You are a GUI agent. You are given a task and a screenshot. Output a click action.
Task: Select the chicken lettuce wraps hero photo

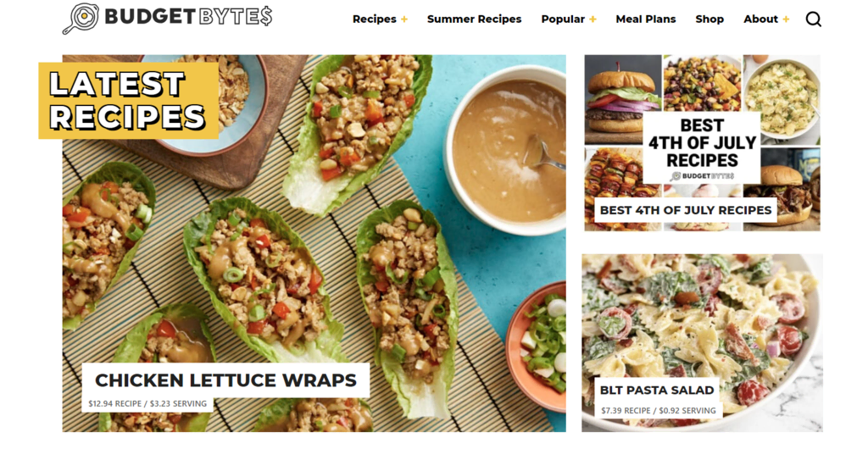314,243
